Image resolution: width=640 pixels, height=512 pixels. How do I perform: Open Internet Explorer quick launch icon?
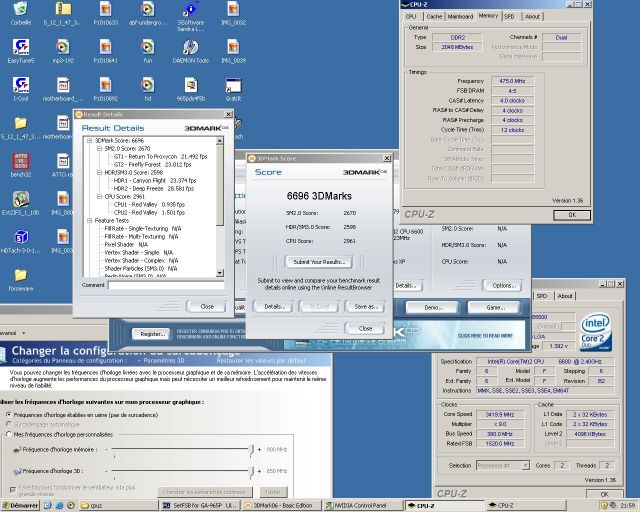pyautogui.click(x=59, y=505)
